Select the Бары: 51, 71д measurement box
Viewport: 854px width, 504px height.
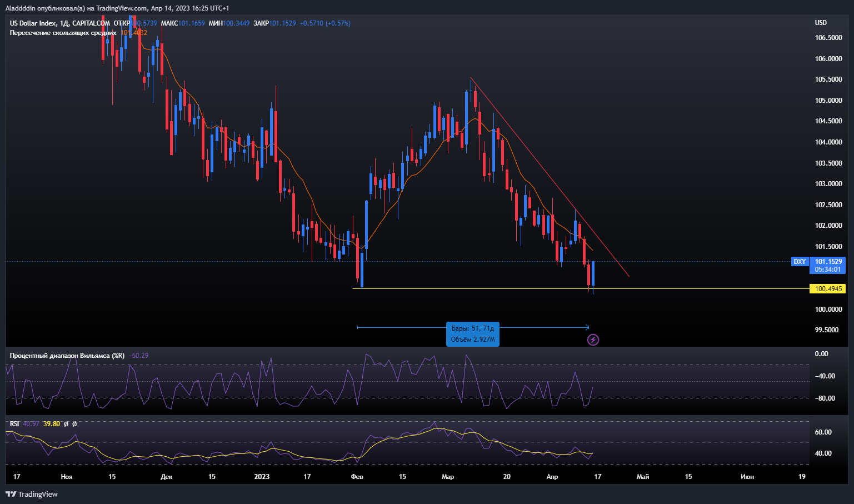473,334
